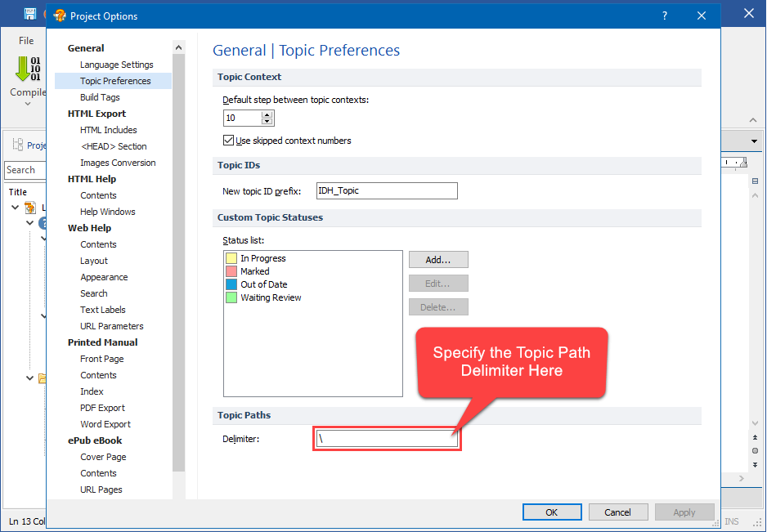The height and width of the screenshot is (532, 767).
Task: Click the Delete... status button
Action: (438, 307)
